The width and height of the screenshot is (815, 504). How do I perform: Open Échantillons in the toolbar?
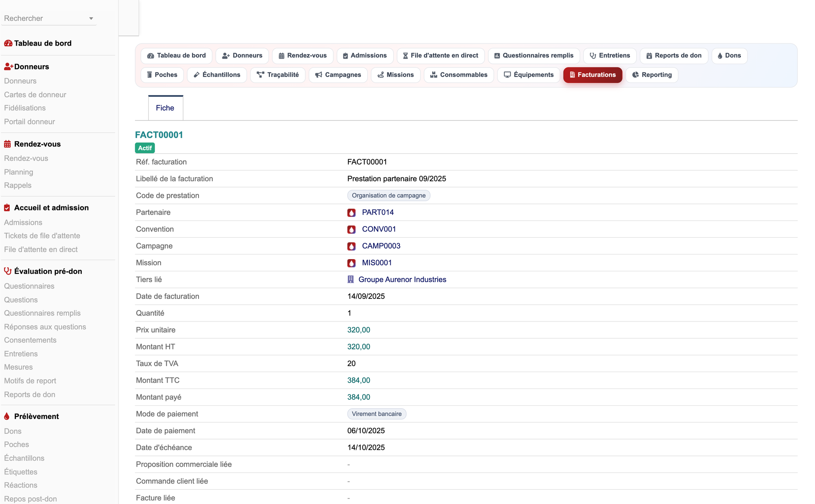tap(217, 75)
